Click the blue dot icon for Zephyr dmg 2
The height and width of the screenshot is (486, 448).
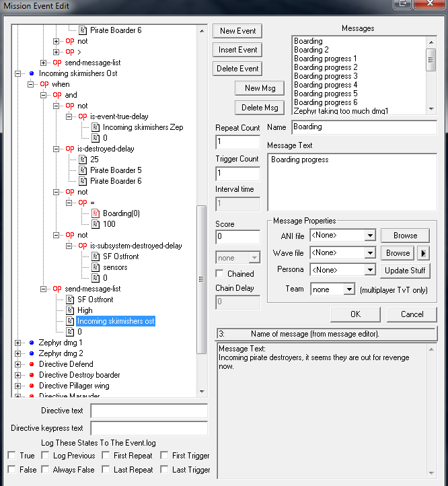click(x=32, y=353)
